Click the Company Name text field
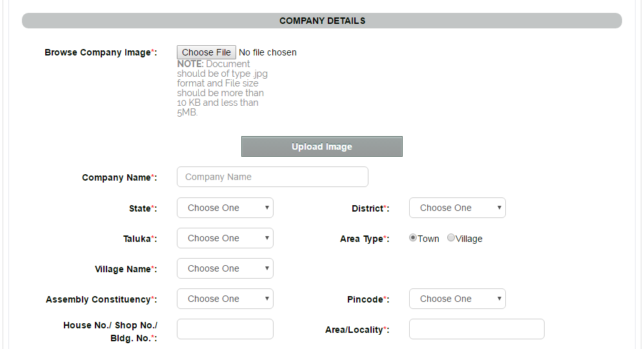 (x=272, y=177)
